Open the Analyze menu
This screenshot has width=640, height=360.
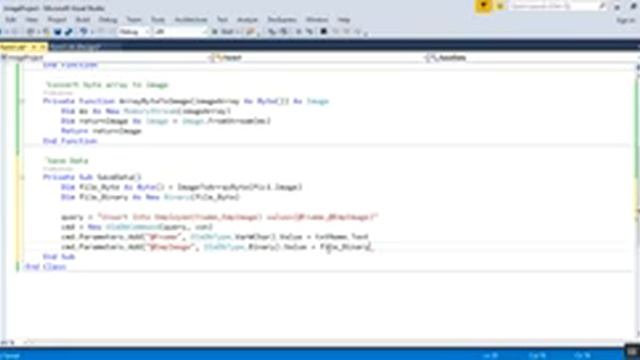click(x=247, y=20)
